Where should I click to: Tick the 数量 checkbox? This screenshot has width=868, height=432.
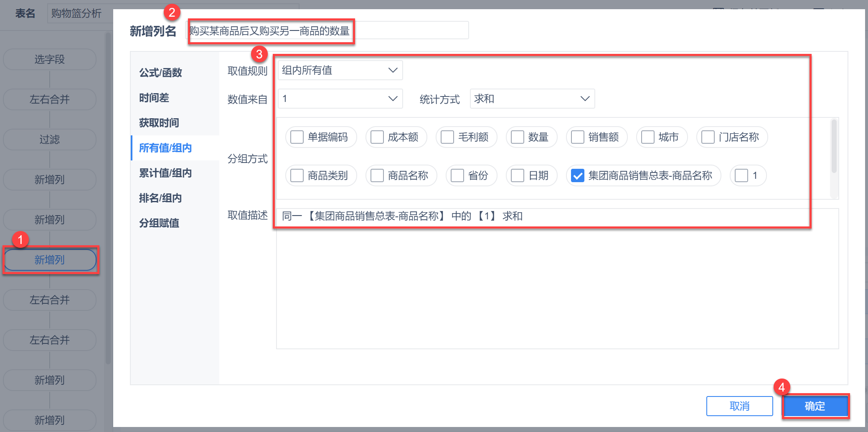tap(517, 137)
